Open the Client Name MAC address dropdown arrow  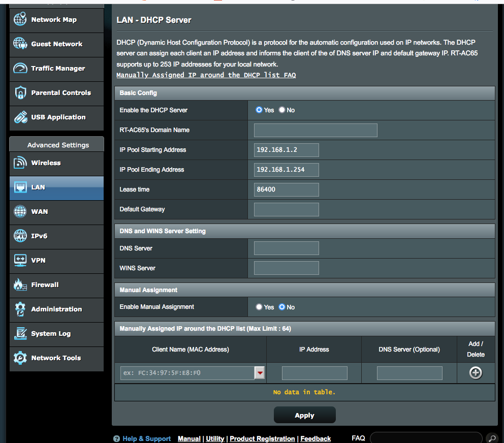pos(260,373)
